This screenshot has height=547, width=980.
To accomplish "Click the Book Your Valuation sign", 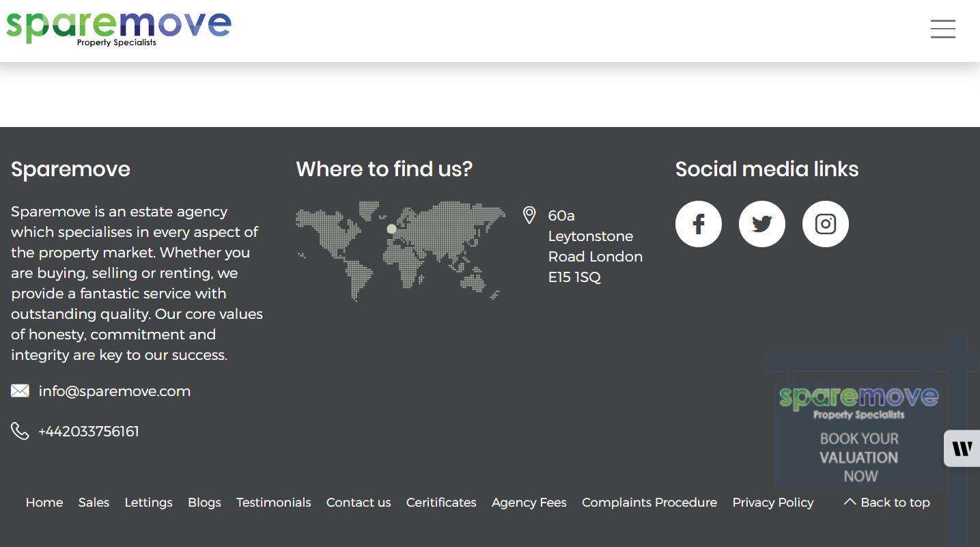I will click(858, 437).
